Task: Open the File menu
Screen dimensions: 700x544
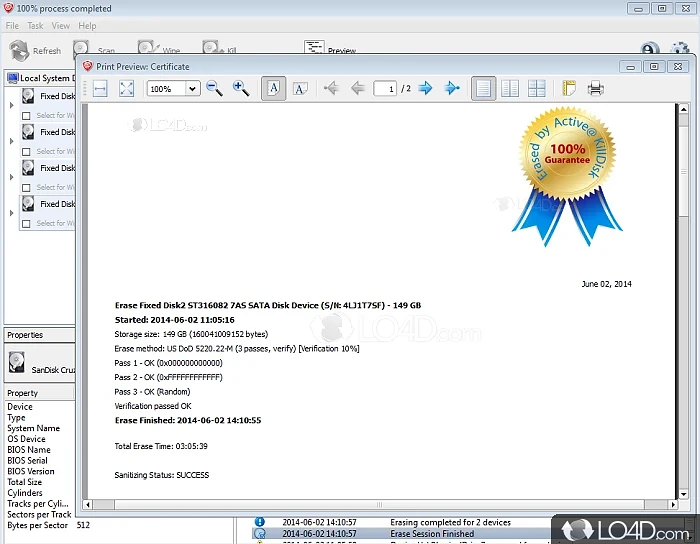Action: (x=12, y=25)
